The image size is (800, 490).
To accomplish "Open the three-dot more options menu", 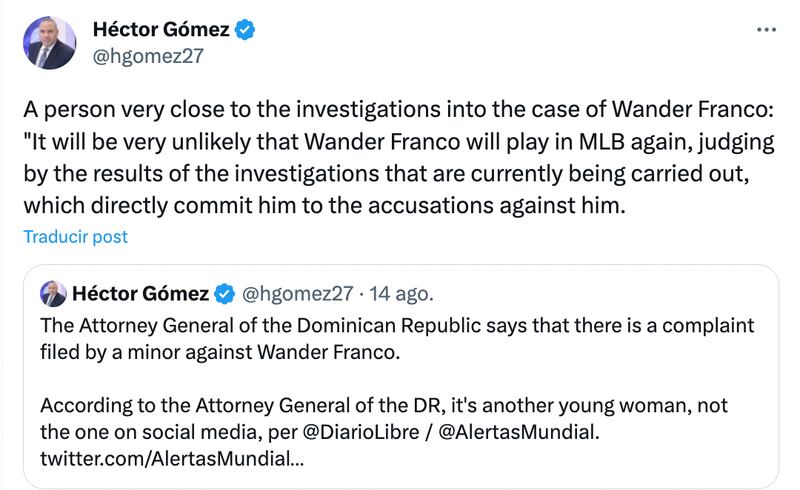I will [x=766, y=31].
